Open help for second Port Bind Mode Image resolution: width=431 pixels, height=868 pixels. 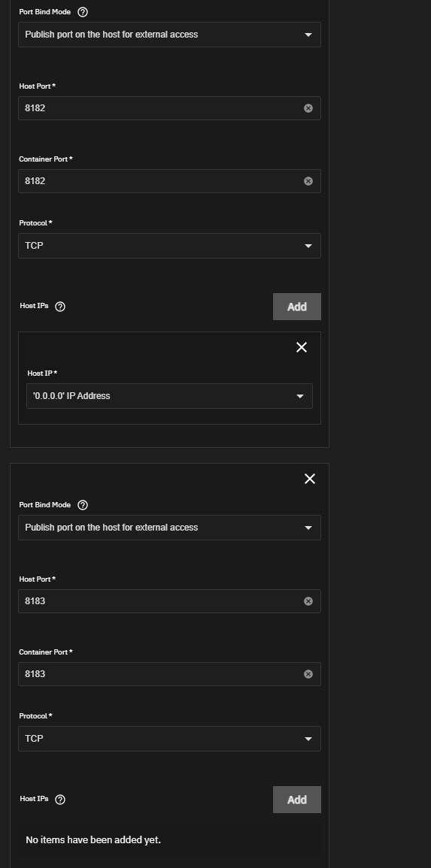click(x=83, y=505)
